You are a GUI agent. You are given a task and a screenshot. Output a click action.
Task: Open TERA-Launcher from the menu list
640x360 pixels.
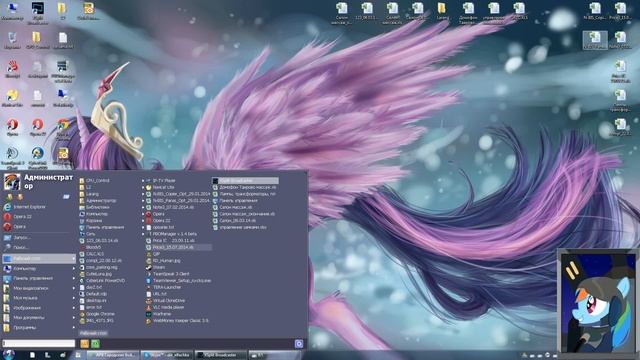[164, 287]
